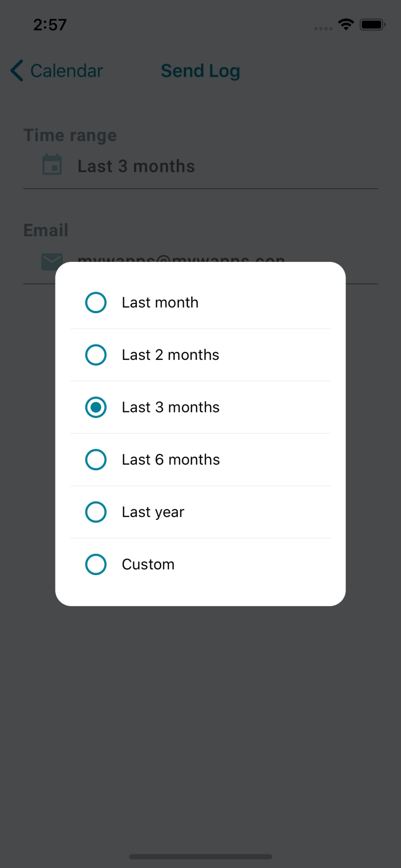Tap the home indicator bar
The image size is (401, 868).
(x=200, y=857)
